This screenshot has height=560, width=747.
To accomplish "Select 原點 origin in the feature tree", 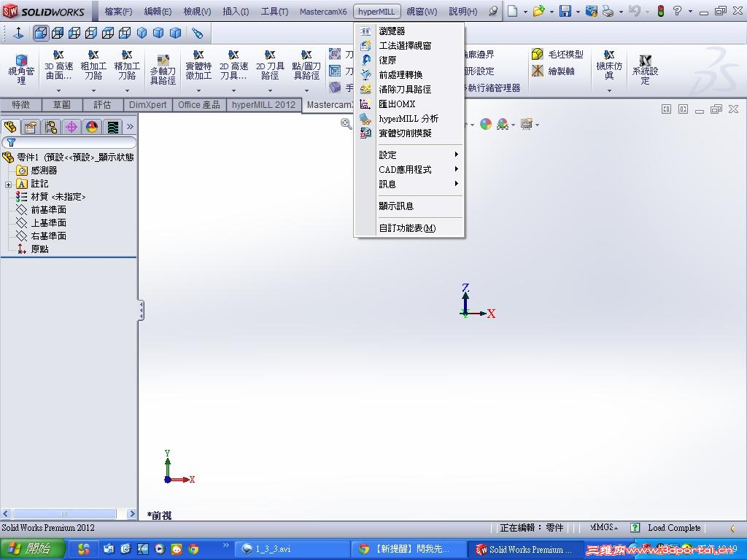I will (39, 249).
